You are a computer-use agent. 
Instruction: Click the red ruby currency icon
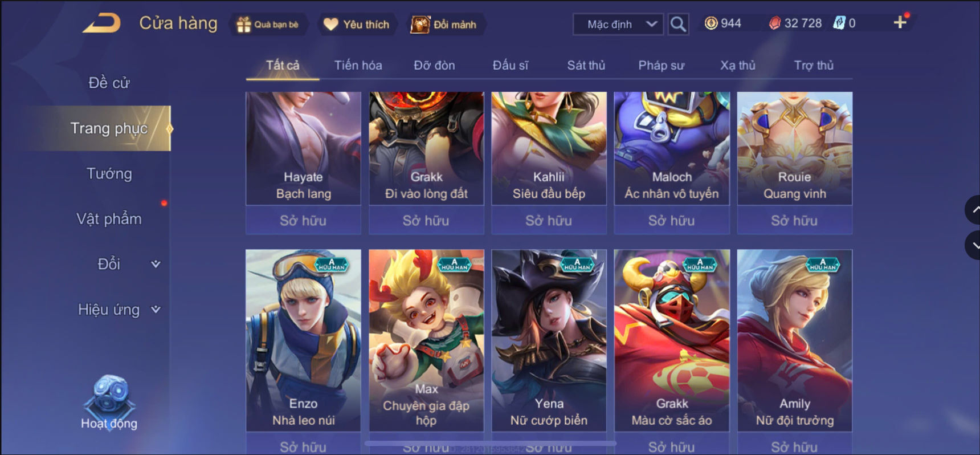(x=775, y=23)
